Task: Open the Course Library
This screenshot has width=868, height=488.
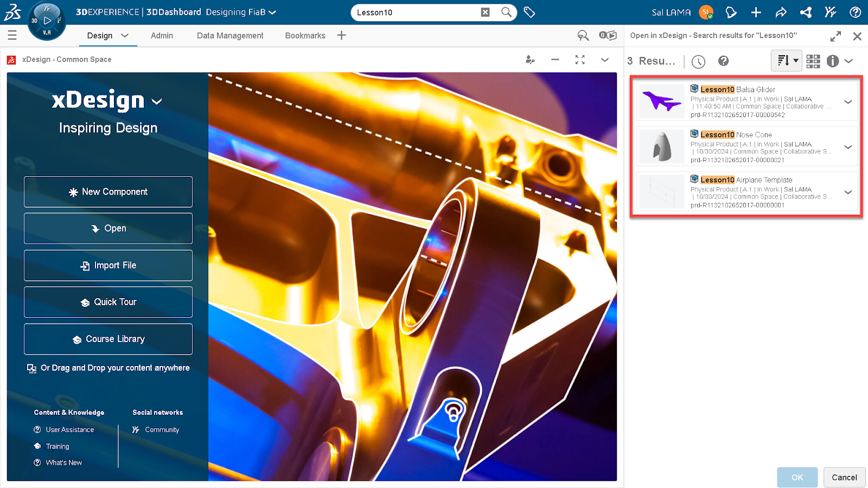Action: pyautogui.click(x=108, y=339)
